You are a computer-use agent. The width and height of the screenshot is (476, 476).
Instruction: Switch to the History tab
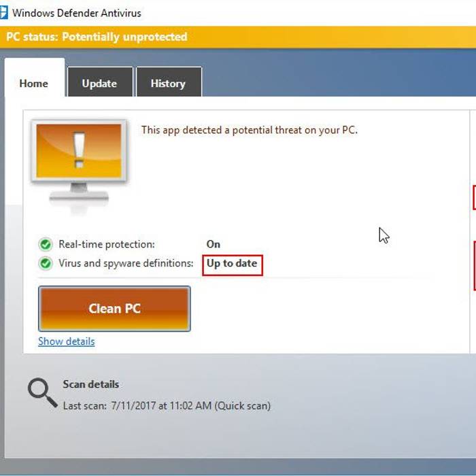coord(169,82)
